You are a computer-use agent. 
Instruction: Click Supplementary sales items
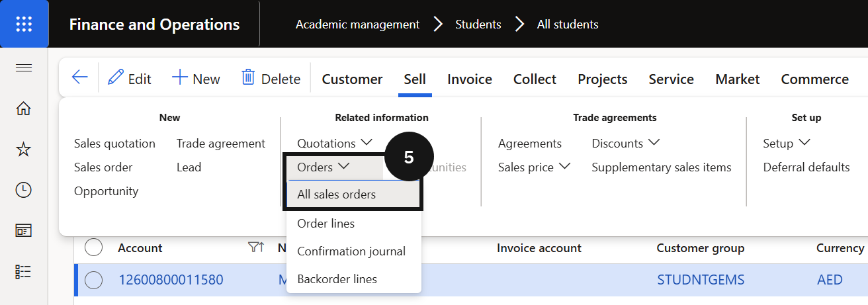click(662, 167)
